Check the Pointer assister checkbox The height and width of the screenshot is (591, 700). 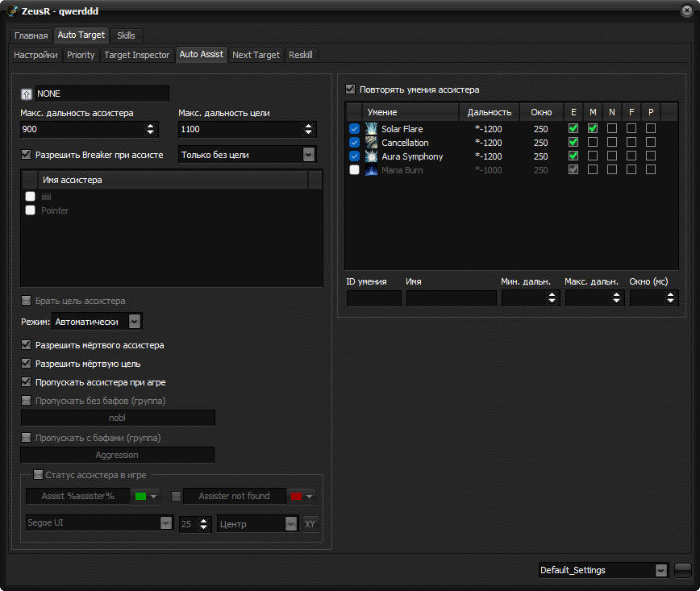click(x=31, y=210)
